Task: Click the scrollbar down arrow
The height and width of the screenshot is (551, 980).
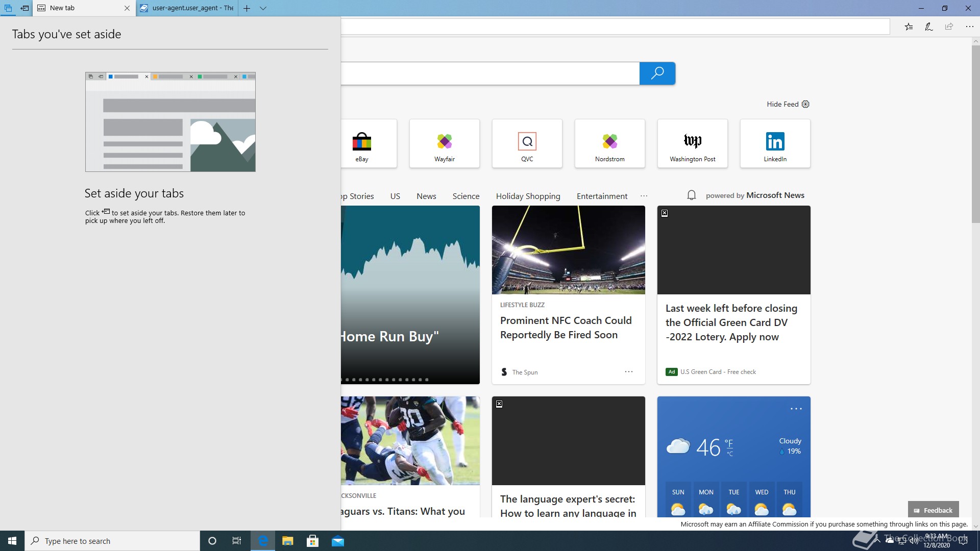Action: tap(975, 526)
